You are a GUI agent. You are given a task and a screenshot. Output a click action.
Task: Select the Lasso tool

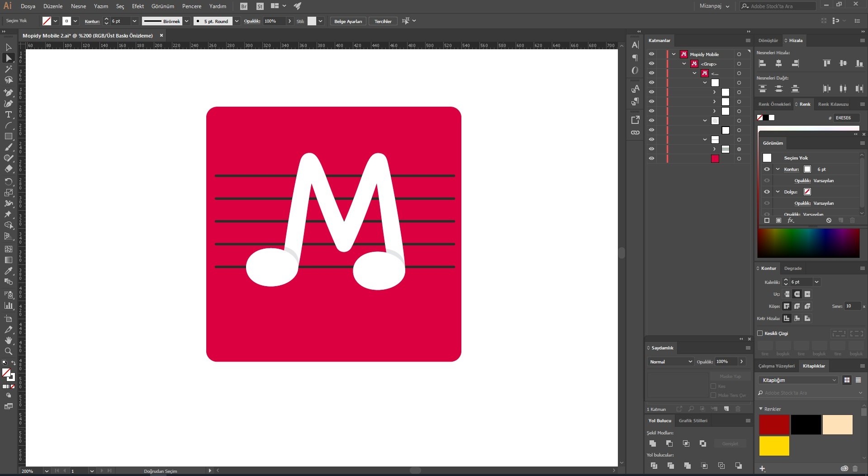(x=9, y=80)
